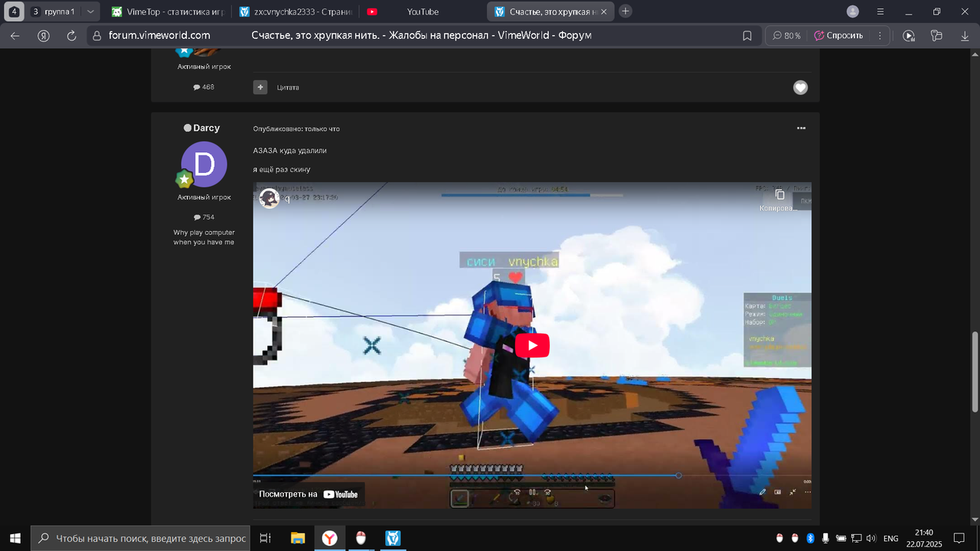This screenshot has height=551, width=980.
Task: Reload the page
Action: pos(72,35)
